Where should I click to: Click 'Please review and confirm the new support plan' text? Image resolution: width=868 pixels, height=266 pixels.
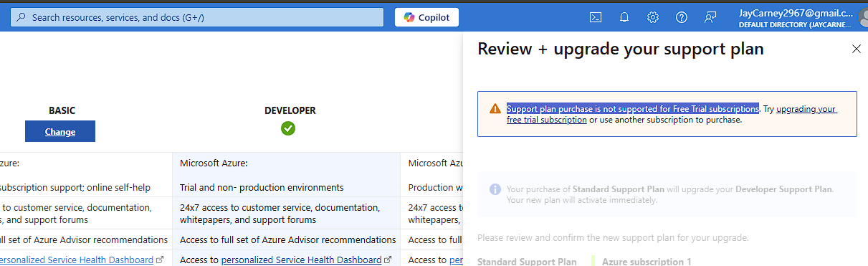613,237
